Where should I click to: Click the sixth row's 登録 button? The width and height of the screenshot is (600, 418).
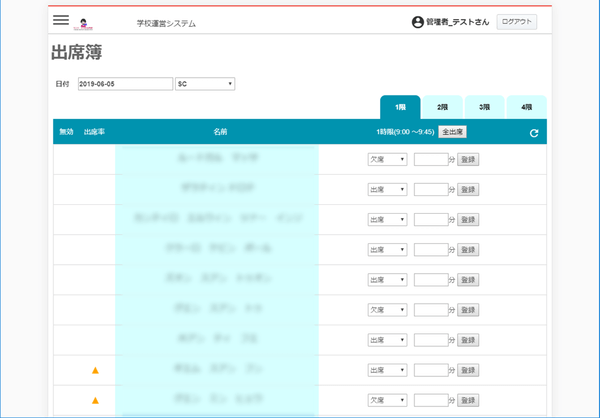click(x=468, y=310)
